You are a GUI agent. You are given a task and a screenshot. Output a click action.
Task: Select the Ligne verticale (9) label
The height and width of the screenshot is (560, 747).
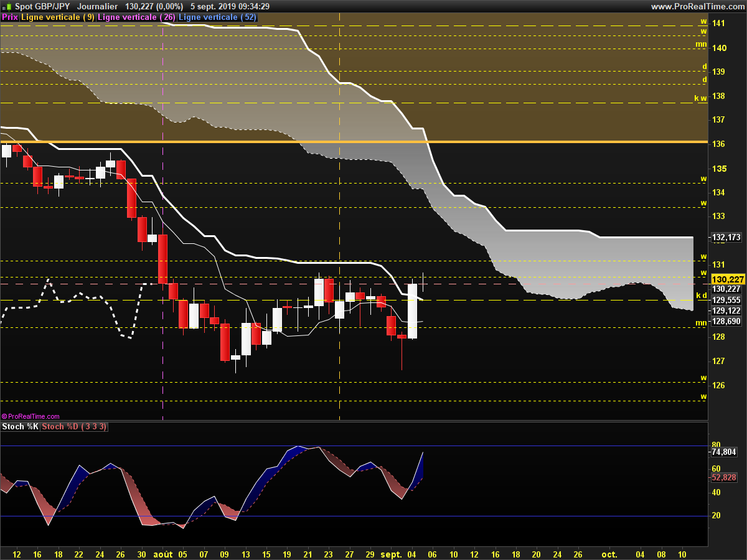(58, 17)
